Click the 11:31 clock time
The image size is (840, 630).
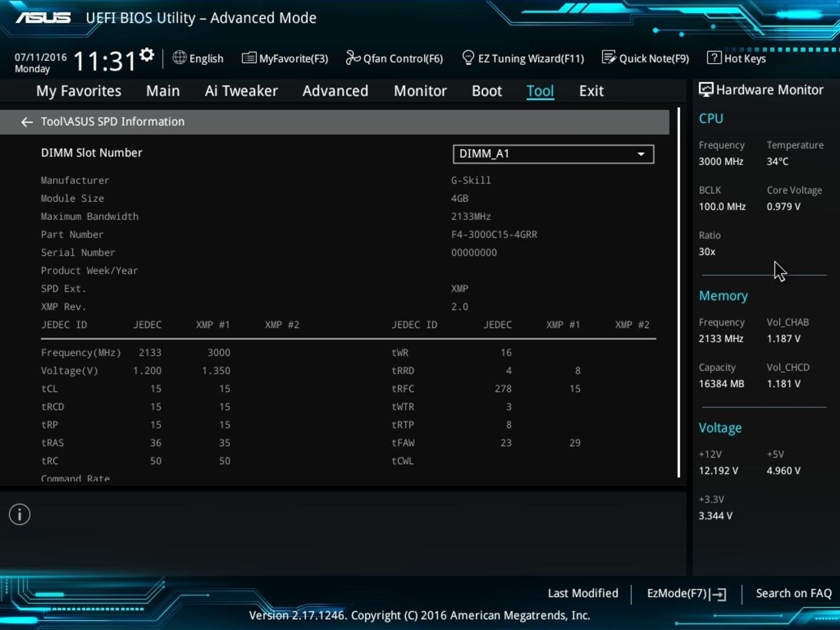point(104,61)
